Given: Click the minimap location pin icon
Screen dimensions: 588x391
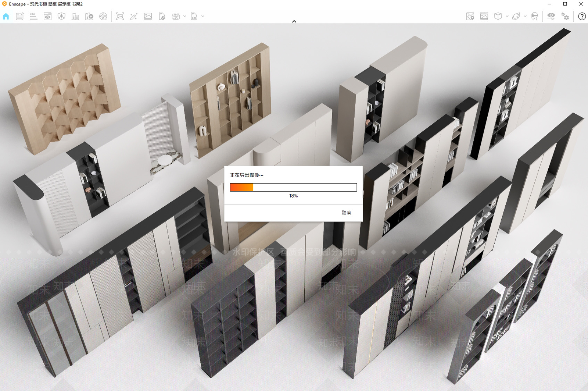Looking at the screenshot, I should pyautogui.click(x=470, y=17).
